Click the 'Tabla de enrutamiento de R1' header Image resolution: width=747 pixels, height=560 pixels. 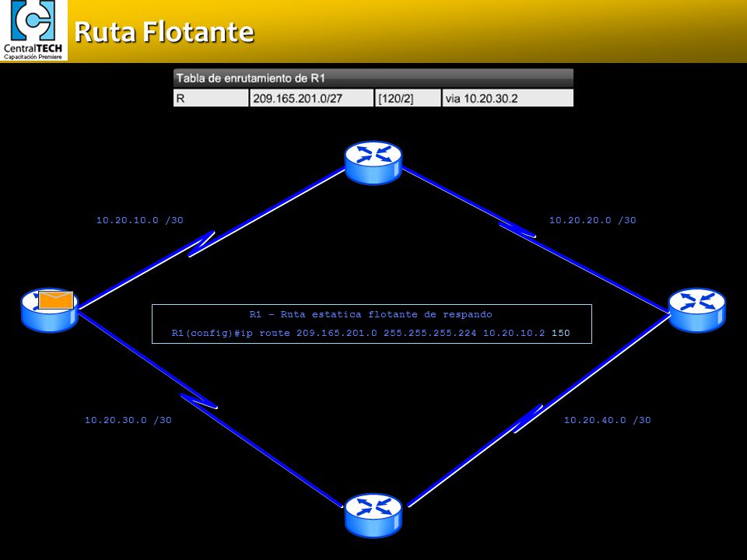[373, 78]
